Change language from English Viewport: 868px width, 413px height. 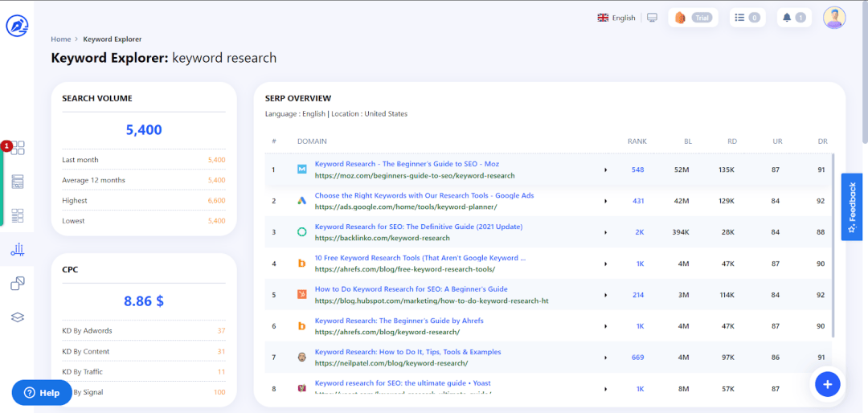[x=616, y=18]
